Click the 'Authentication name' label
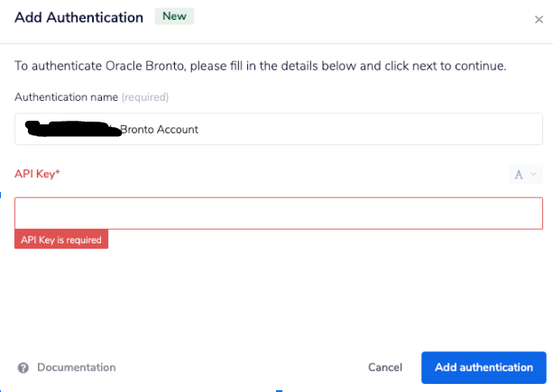 [x=66, y=97]
